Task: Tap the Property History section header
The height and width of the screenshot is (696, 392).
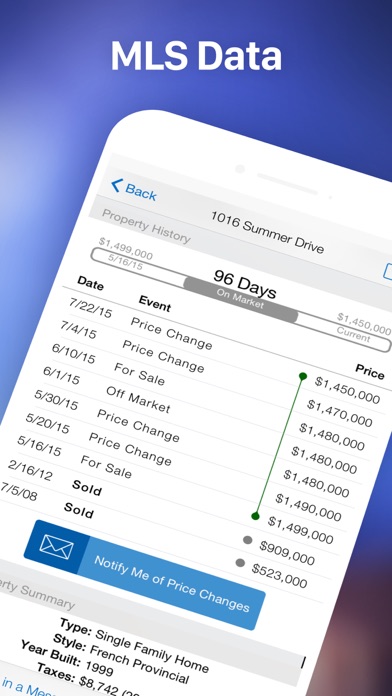Action: pyautogui.click(x=146, y=225)
